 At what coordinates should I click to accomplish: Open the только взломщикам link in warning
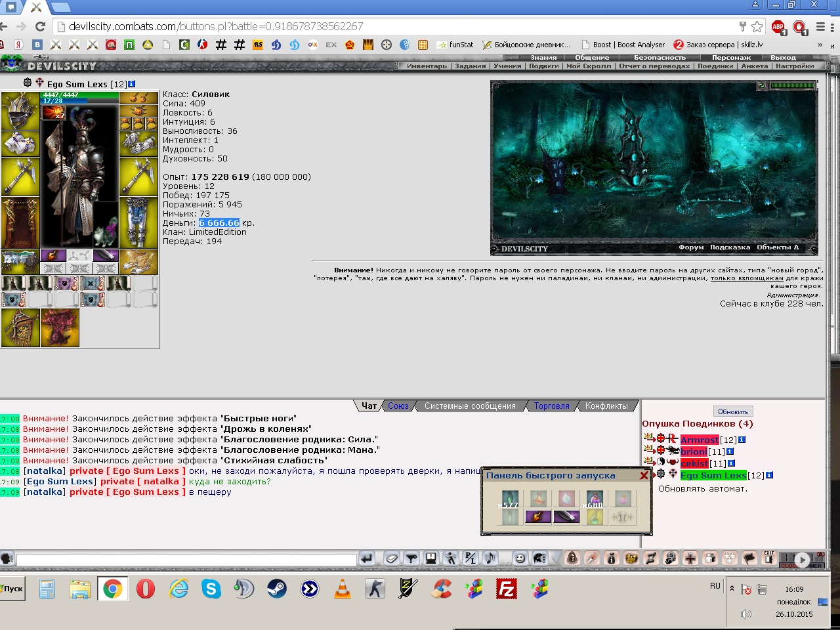(747, 278)
